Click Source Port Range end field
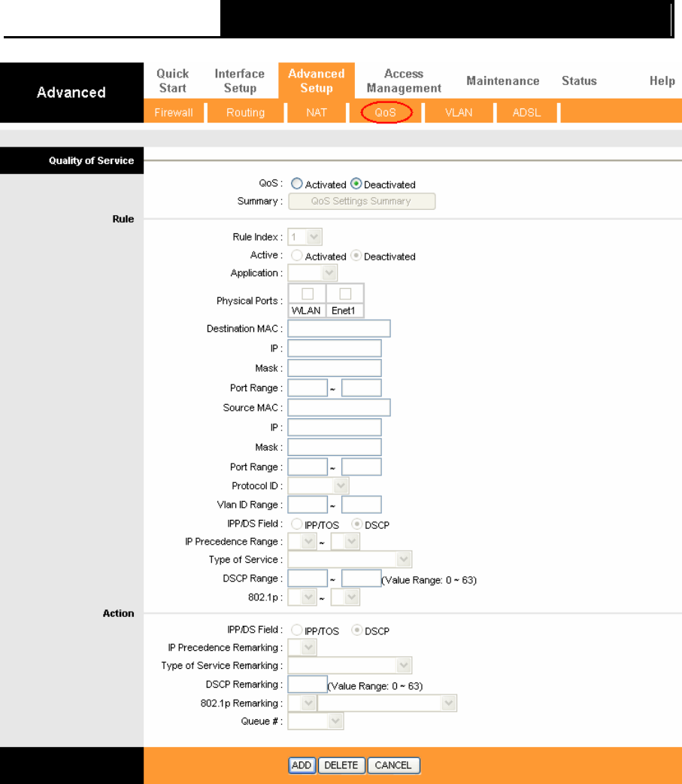This screenshot has width=682, height=784. click(361, 466)
